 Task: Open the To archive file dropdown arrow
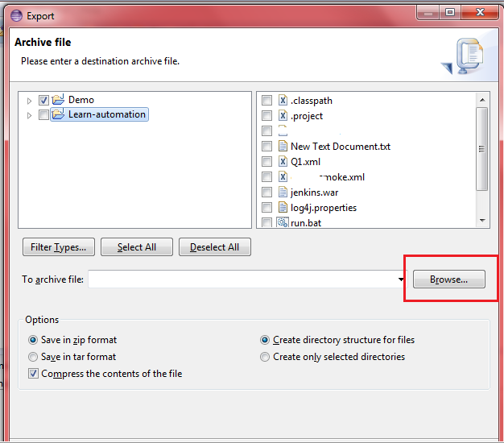(402, 279)
